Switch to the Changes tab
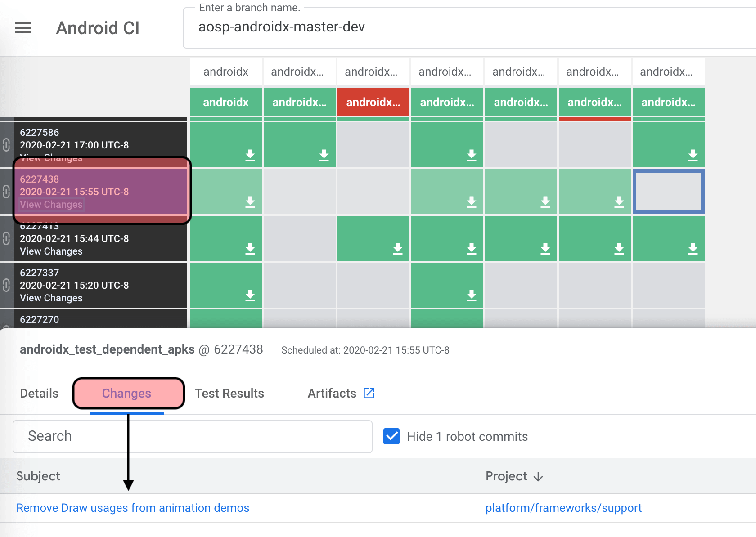 [126, 394]
